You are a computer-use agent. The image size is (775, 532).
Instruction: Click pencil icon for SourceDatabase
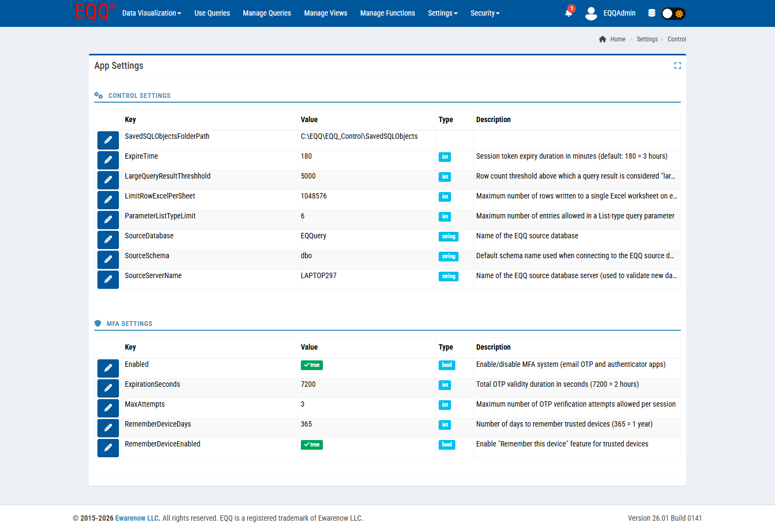click(x=108, y=239)
